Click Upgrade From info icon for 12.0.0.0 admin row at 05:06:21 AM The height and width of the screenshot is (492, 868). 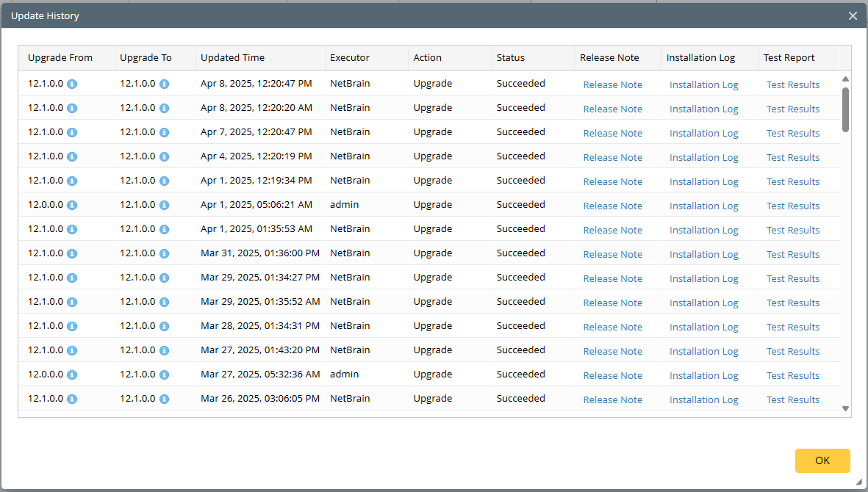[72, 205]
